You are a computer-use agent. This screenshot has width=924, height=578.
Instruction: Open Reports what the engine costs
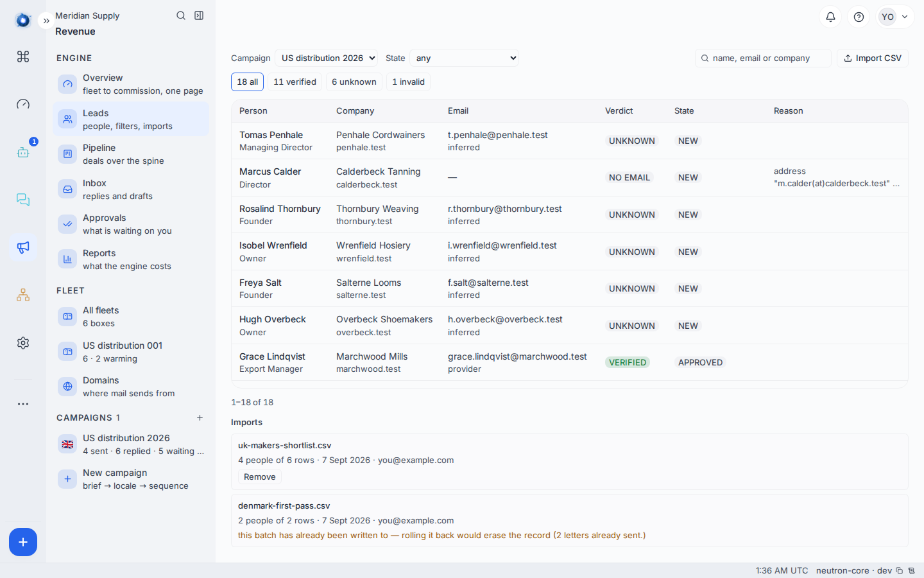pos(131,259)
